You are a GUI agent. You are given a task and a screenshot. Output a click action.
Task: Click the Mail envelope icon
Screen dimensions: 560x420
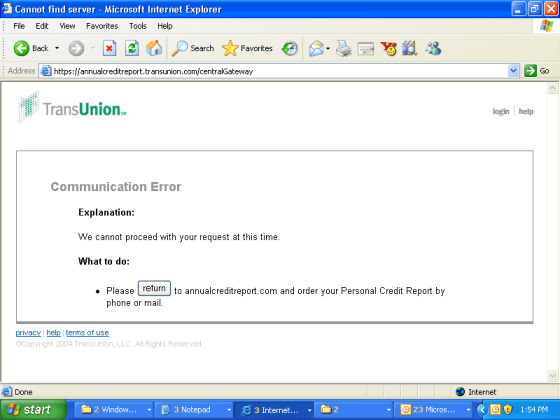(x=316, y=48)
